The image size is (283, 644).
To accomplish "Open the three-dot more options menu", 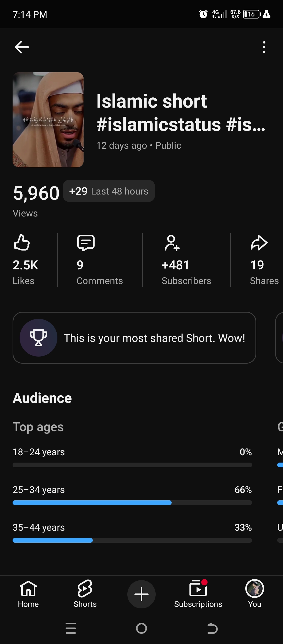I will tap(264, 47).
